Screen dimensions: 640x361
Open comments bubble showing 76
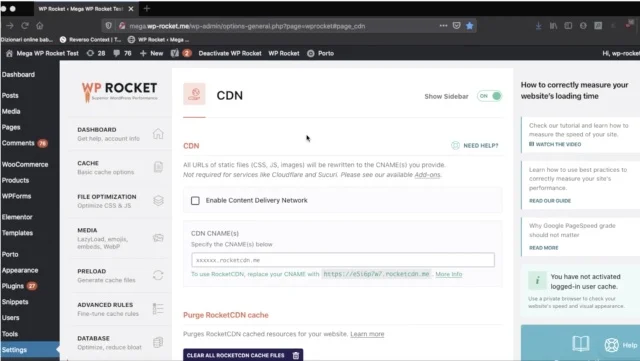coord(122,53)
